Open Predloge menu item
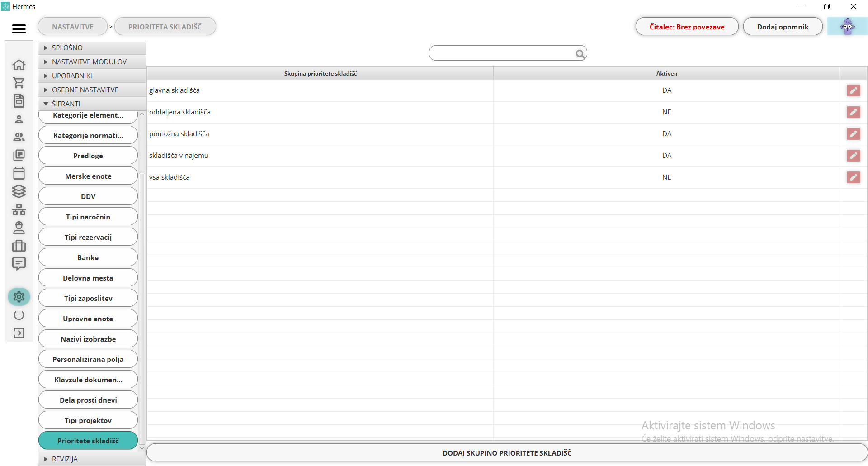 point(88,156)
